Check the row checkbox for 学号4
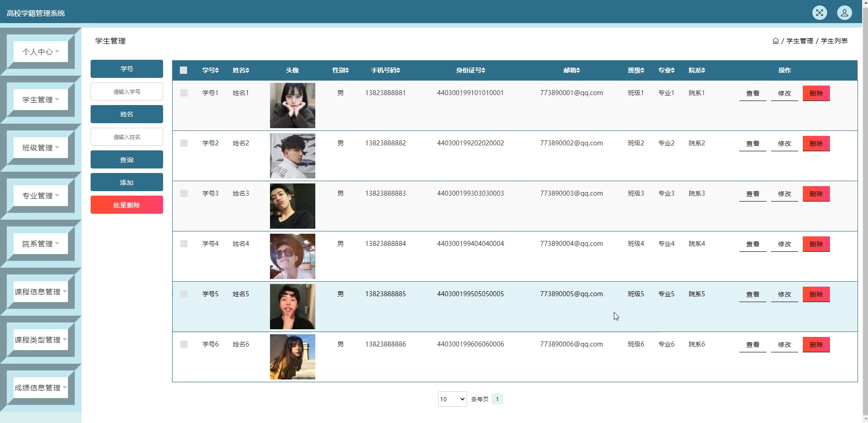 [x=184, y=244]
